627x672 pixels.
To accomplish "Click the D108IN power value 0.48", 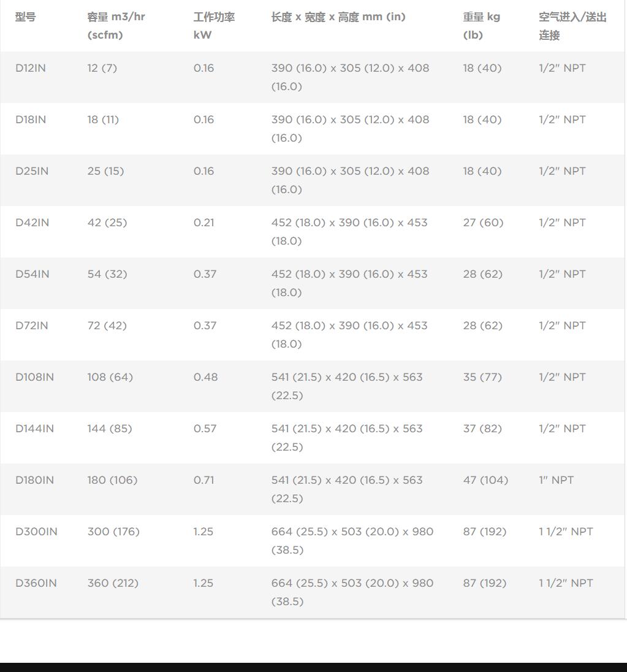I will click(x=205, y=377).
